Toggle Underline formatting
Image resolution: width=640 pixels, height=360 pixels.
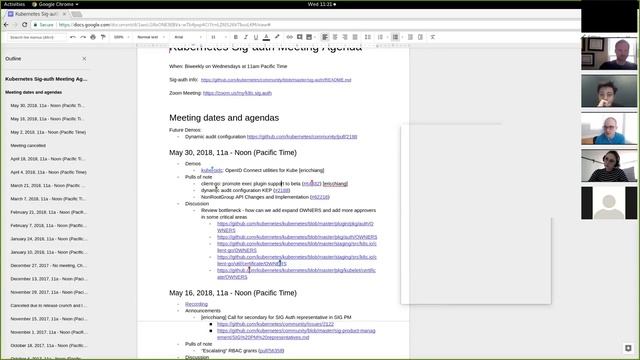256,37
